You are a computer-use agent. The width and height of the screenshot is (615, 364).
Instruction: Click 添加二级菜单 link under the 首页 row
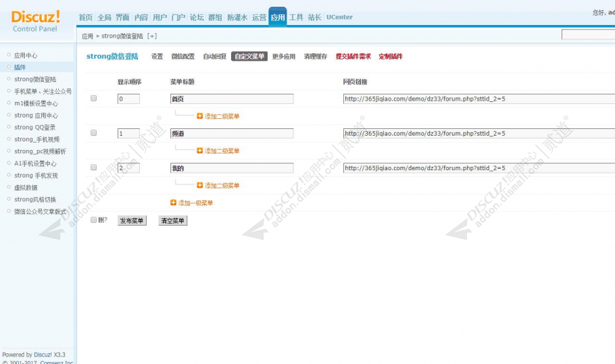(x=222, y=116)
